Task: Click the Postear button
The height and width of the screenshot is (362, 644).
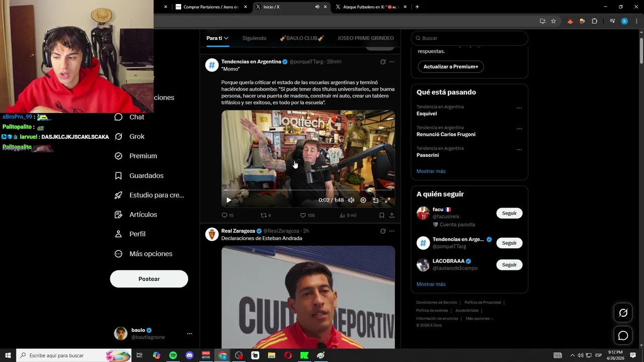Action: [149, 279]
